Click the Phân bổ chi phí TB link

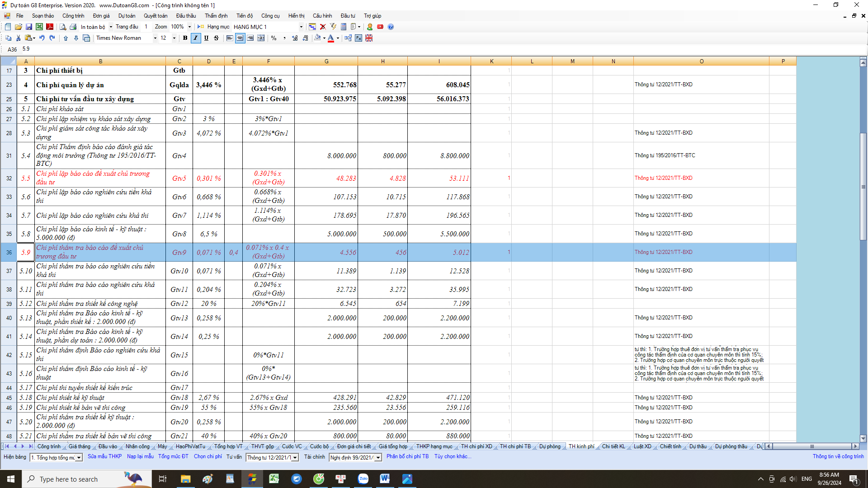407,457
